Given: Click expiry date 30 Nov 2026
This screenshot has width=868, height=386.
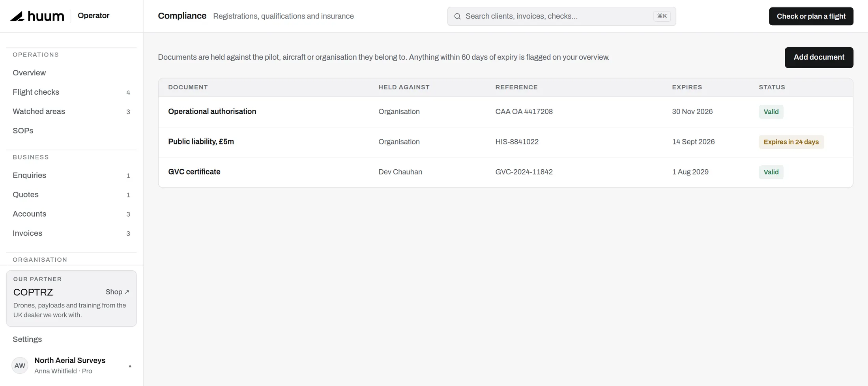Looking at the screenshot, I should tap(692, 112).
